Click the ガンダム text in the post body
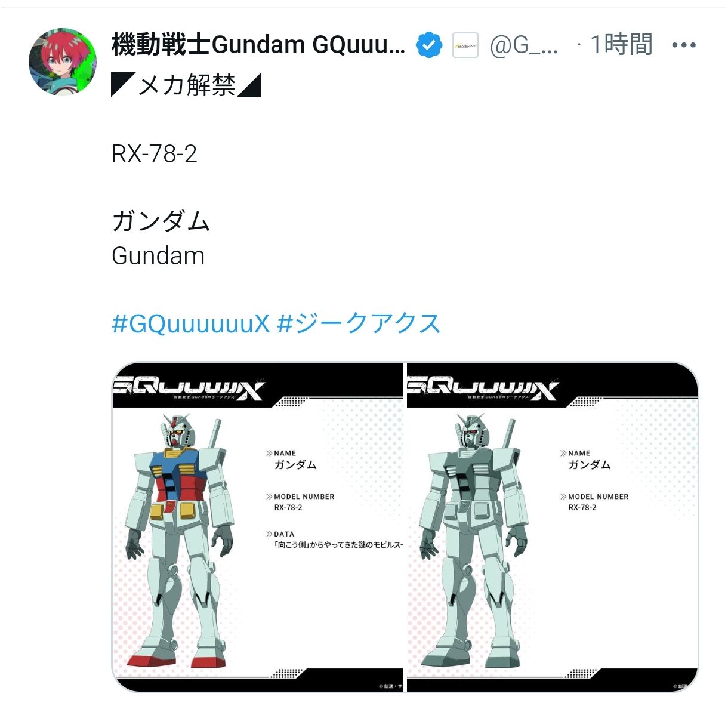Viewport: 728px width, 706px height. [x=161, y=221]
